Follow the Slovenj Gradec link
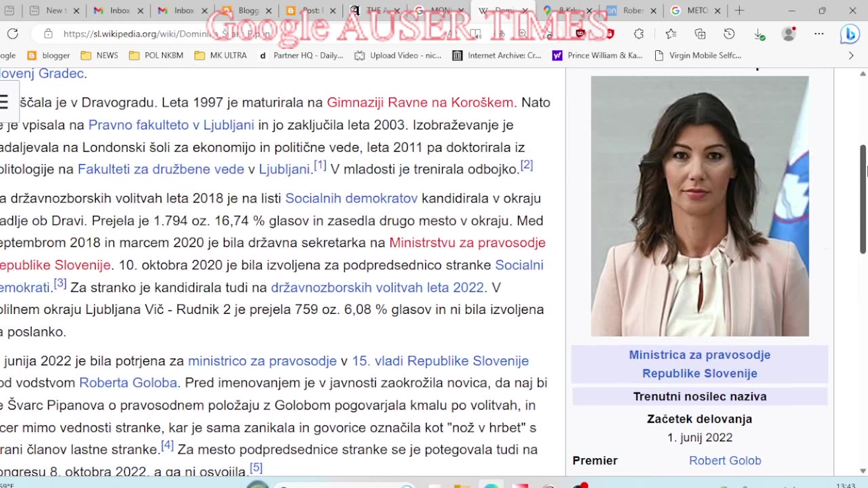 pyautogui.click(x=42, y=73)
